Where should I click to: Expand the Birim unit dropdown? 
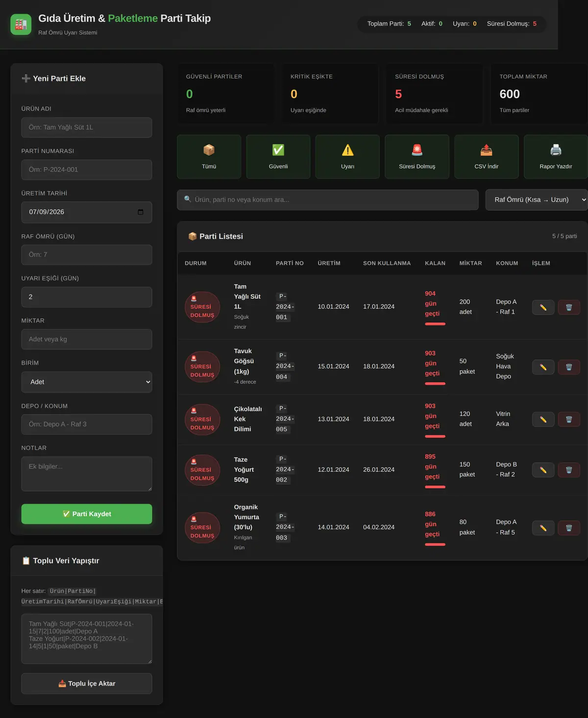pos(87,382)
